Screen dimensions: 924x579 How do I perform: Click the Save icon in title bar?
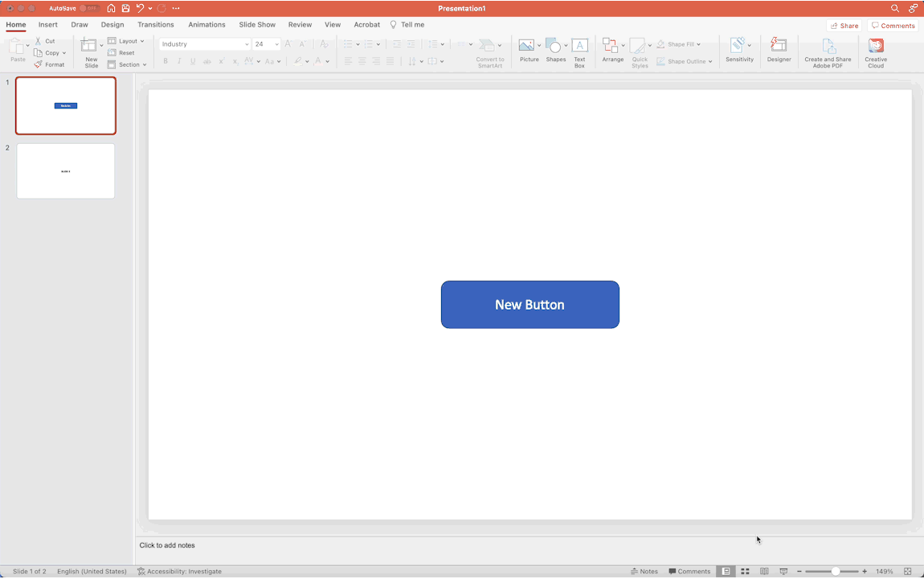(125, 8)
